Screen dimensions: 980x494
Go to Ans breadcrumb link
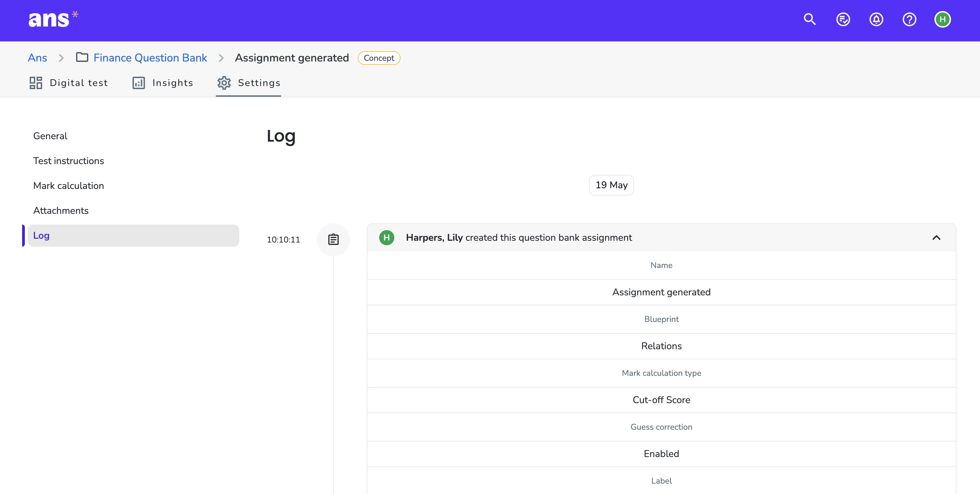[x=37, y=58]
